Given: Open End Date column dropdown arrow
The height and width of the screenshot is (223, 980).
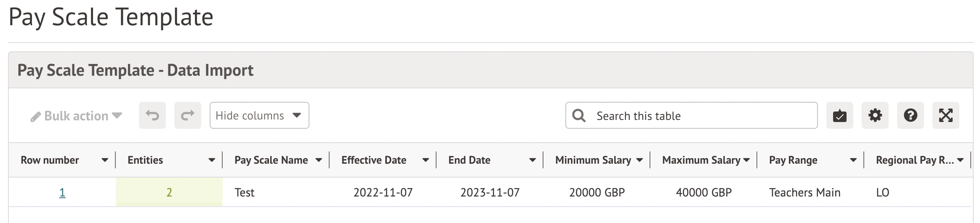Looking at the screenshot, I should pos(533,160).
